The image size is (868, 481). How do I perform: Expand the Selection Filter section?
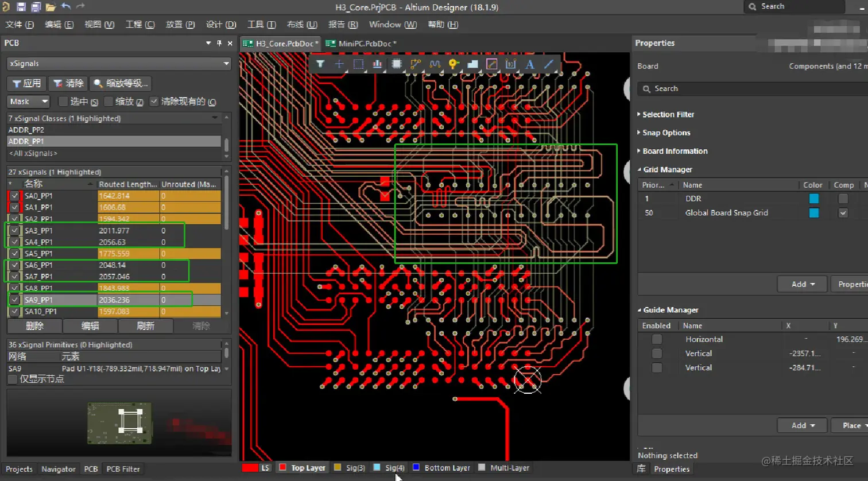(x=668, y=115)
